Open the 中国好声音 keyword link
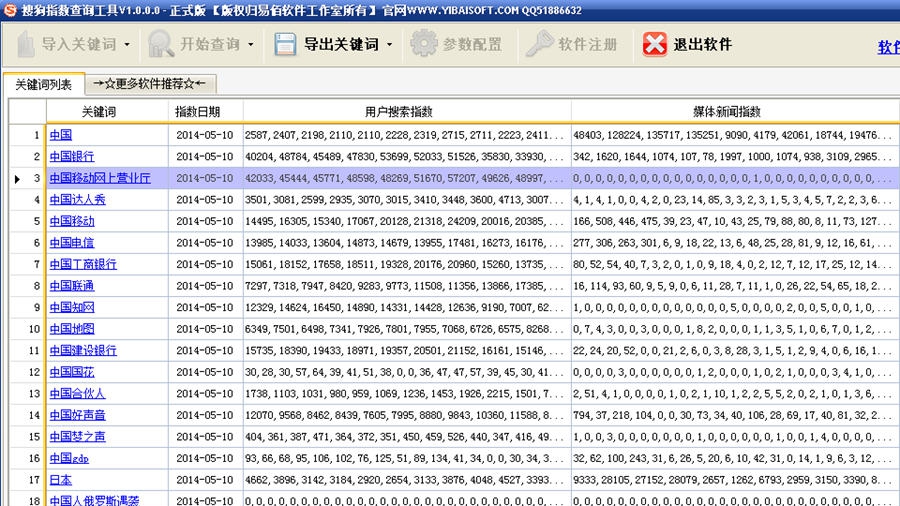Viewport: 900px width, 506px height. tap(78, 415)
